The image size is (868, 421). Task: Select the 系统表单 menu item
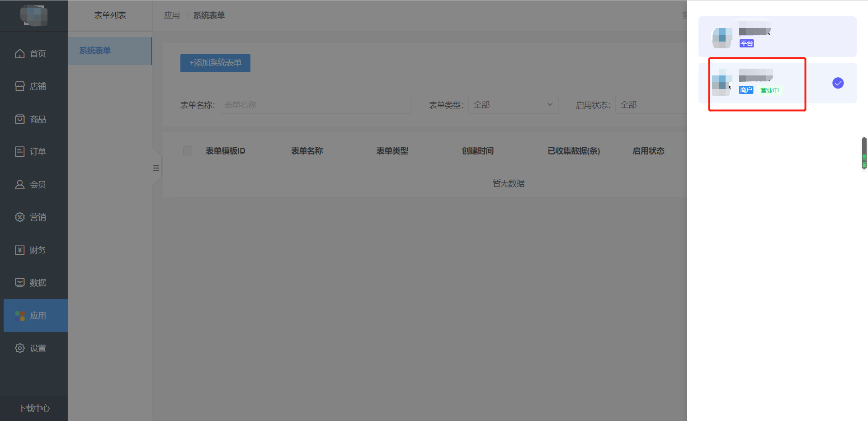(x=95, y=51)
